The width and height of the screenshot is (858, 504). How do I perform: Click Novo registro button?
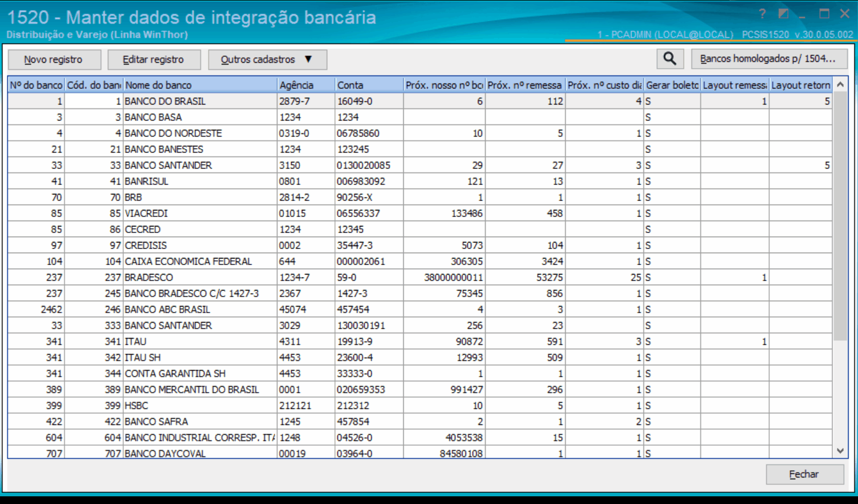point(54,59)
